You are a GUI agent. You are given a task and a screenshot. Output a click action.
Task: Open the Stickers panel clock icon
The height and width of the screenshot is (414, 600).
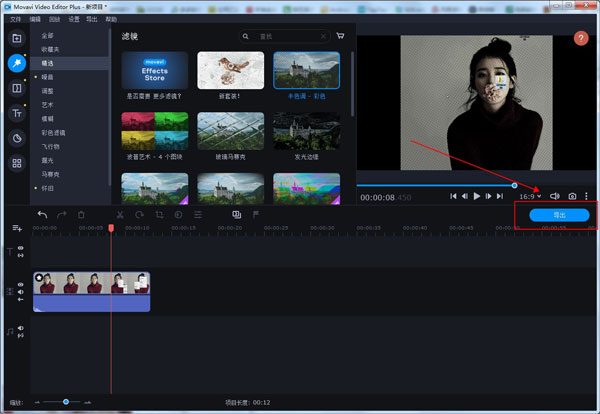pyautogui.click(x=17, y=138)
